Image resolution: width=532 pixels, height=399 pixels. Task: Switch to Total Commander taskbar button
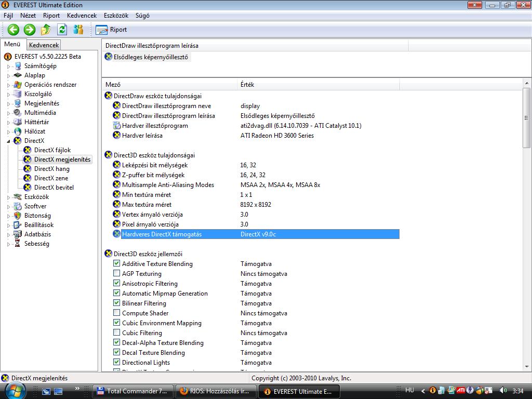[x=132, y=391]
